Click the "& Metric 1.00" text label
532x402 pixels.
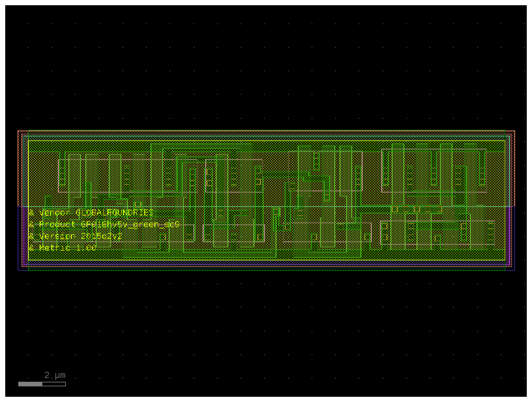tap(62, 248)
